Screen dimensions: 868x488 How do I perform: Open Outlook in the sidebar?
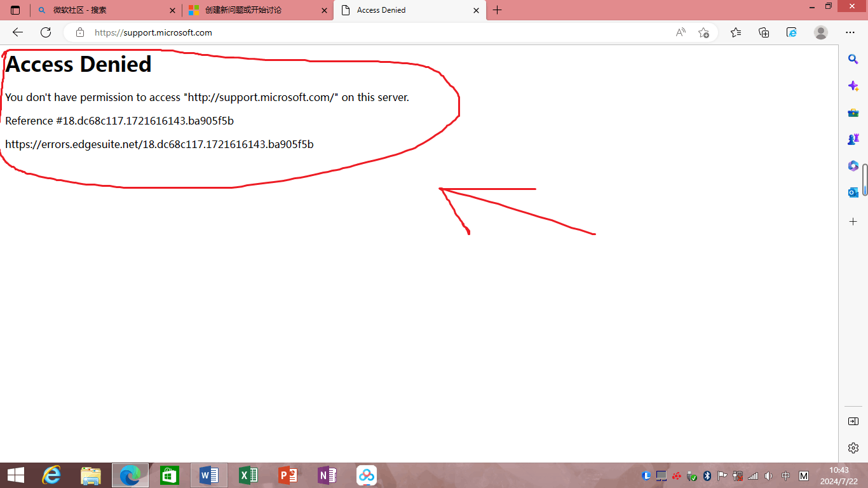[x=853, y=192]
